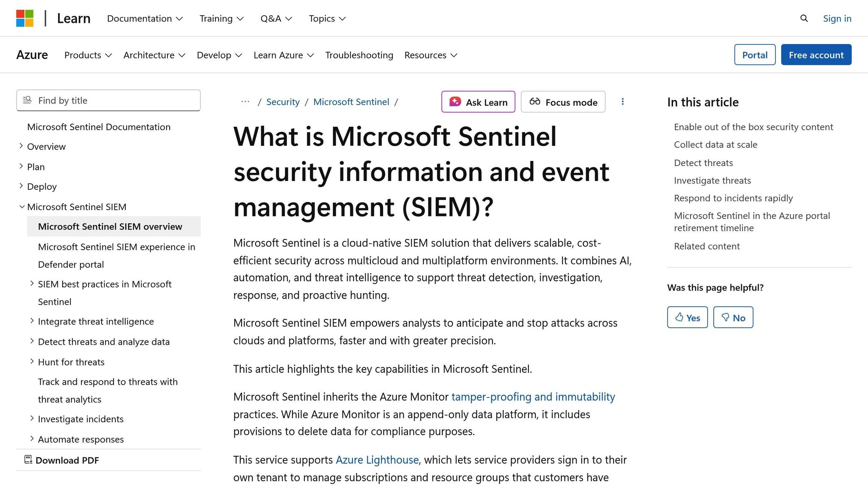
Task: Click thumbs up to mark page helpful
Action: pyautogui.click(x=687, y=317)
